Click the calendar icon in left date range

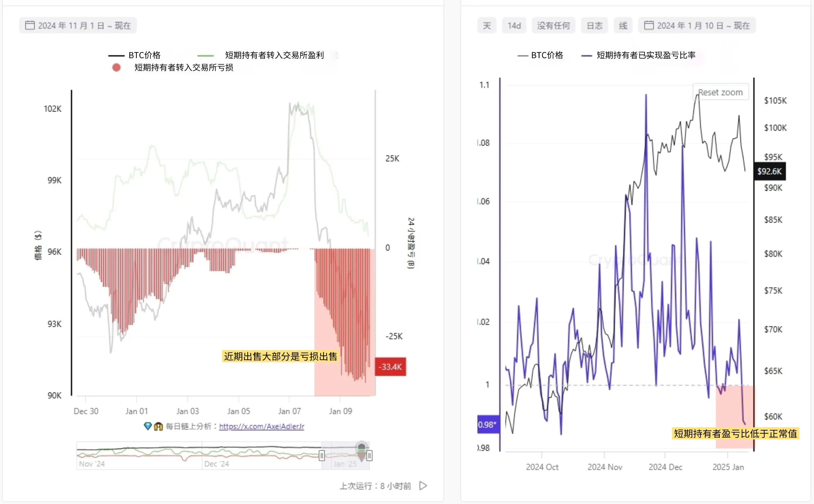[x=30, y=25]
